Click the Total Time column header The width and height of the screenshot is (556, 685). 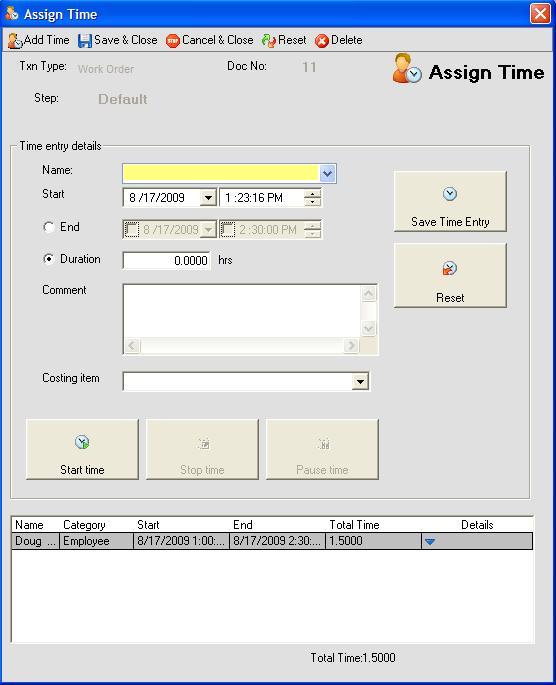(x=354, y=525)
